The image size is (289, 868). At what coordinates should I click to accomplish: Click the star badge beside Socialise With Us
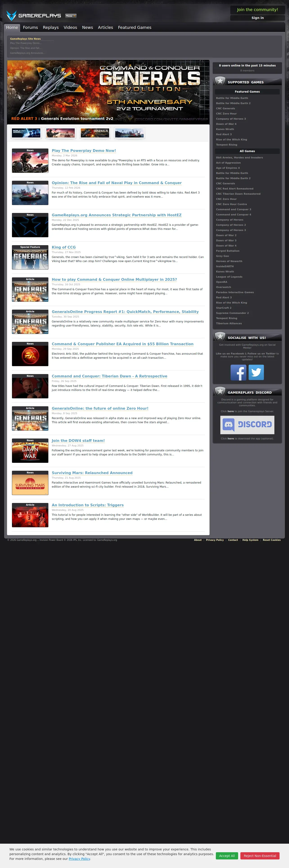click(x=220, y=336)
